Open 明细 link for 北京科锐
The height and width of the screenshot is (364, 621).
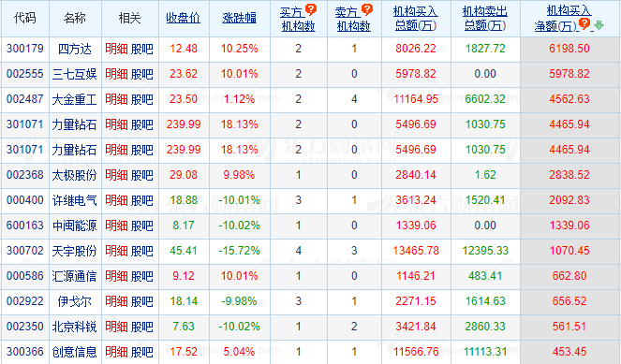(116, 327)
